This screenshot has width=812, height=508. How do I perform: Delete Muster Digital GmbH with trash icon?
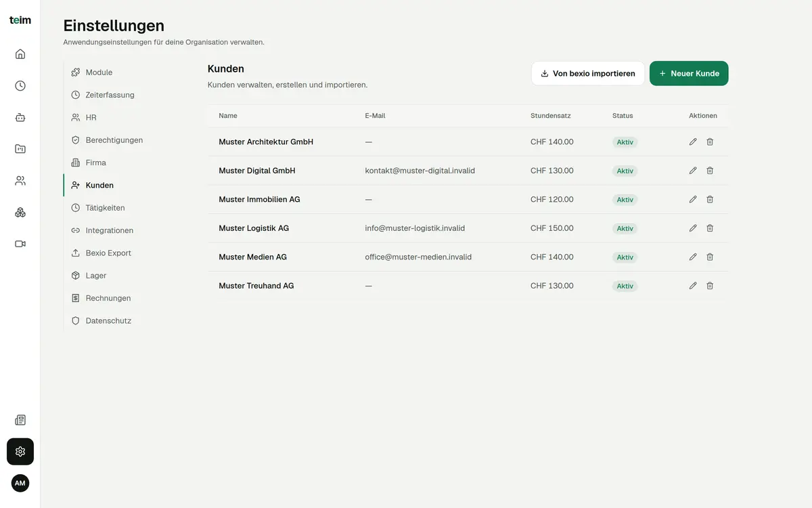(710, 171)
